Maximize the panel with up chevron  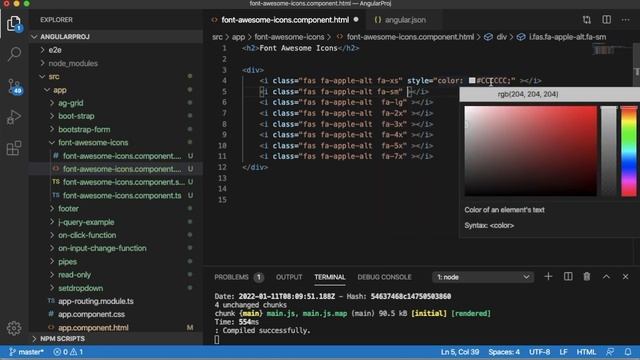606,277
